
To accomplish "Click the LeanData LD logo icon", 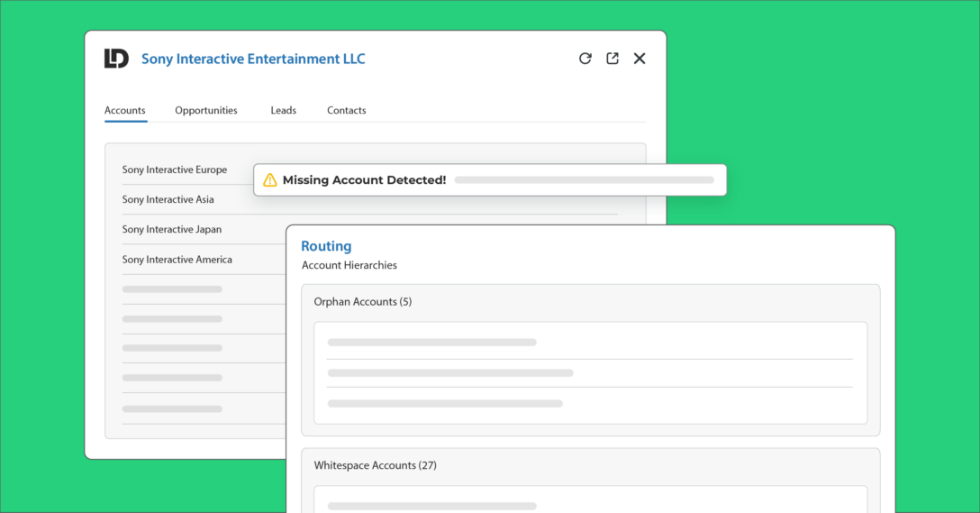I will tap(116, 59).
